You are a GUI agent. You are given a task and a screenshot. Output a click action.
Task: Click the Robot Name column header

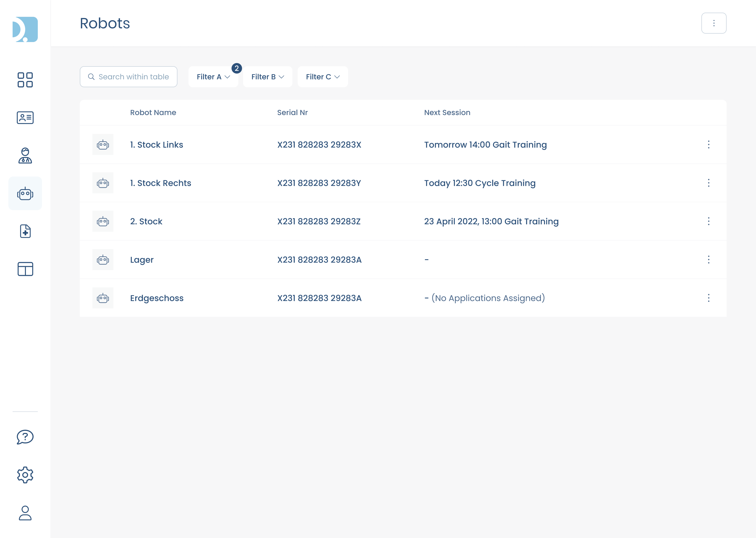pos(153,113)
